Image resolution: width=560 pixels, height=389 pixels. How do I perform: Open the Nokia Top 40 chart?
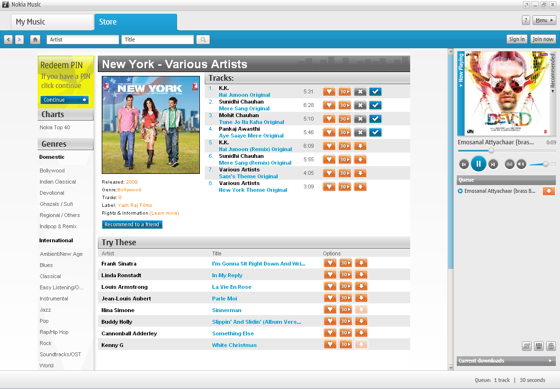click(55, 128)
